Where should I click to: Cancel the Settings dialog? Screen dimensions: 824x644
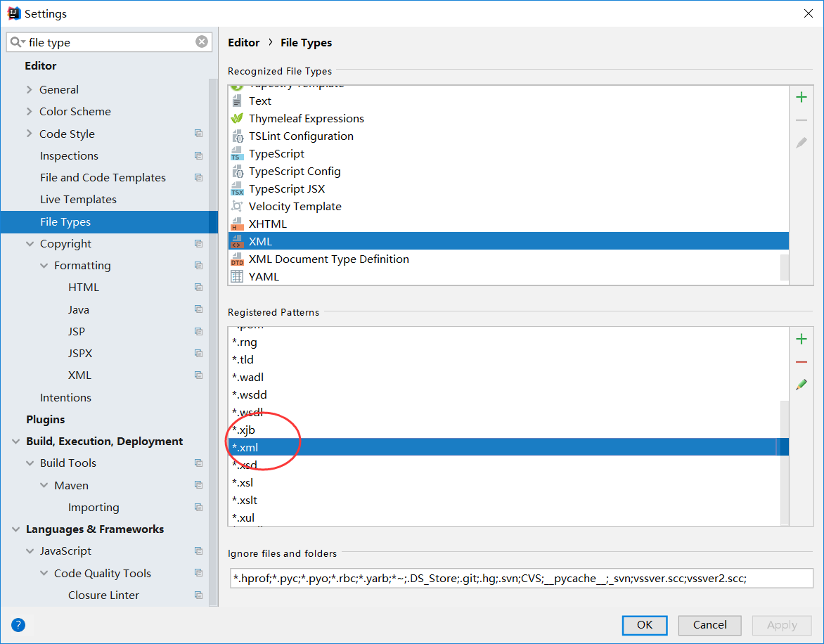tap(710, 625)
